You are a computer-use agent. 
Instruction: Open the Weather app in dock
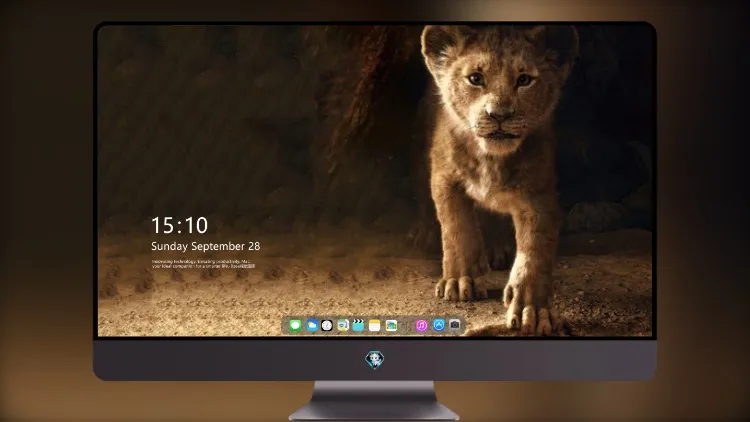point(312,325)
